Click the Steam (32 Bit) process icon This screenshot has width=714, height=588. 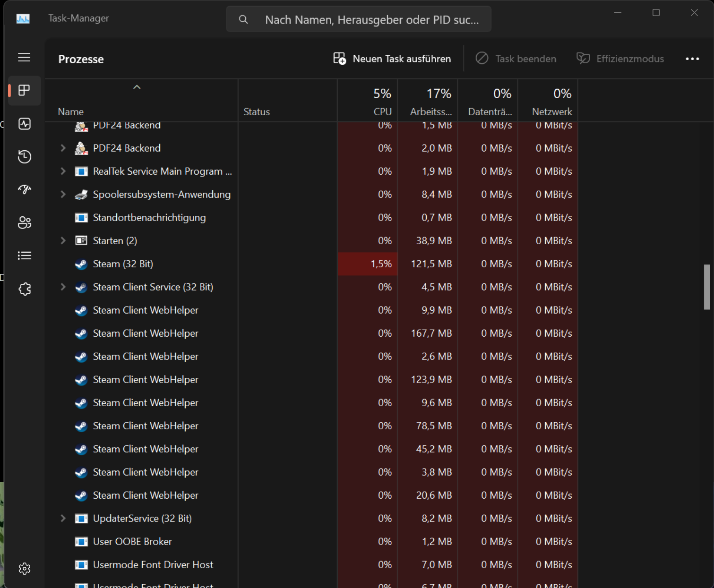click(x=81, y=264)
